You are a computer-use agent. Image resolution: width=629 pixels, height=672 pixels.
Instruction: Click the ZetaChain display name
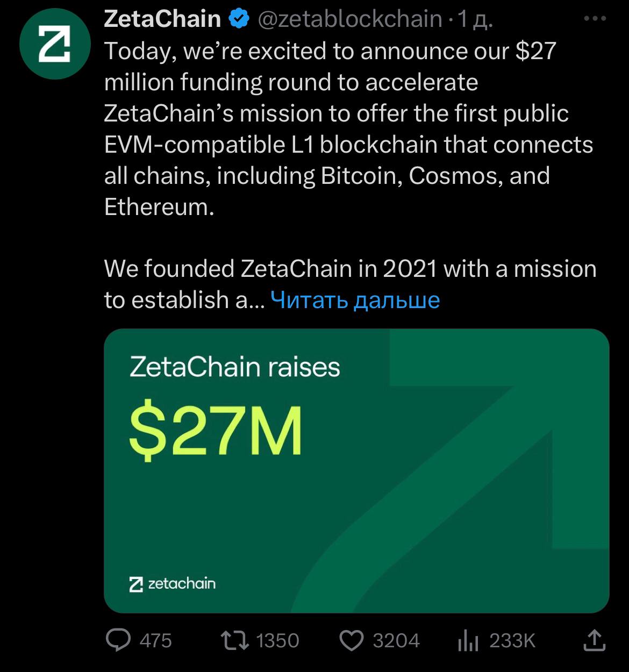[162, 19]
